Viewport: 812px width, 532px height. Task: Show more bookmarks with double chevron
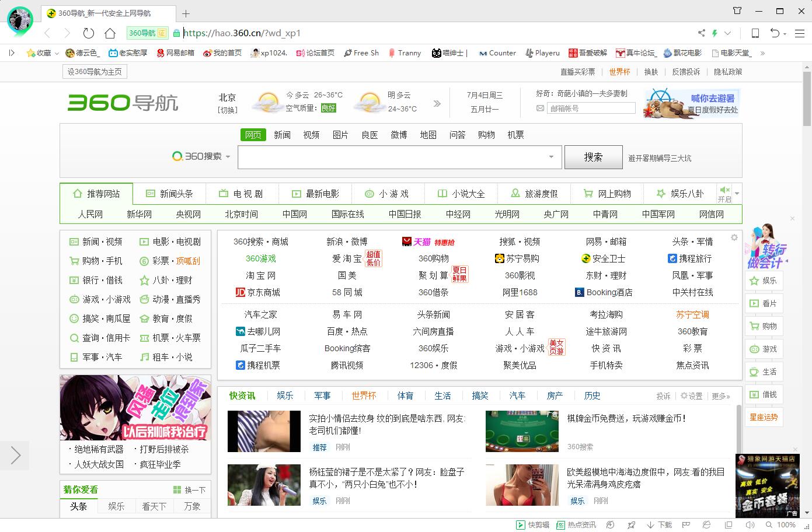762,53
